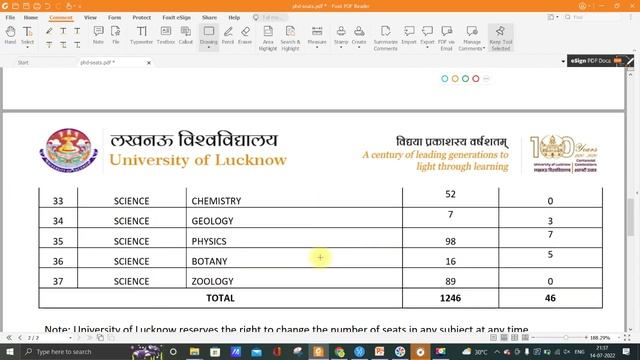Image resolution: width=640 pixels, height=360 pixels.
Task: Insert a Callout annotation
Action: click(x=186, y=35)
